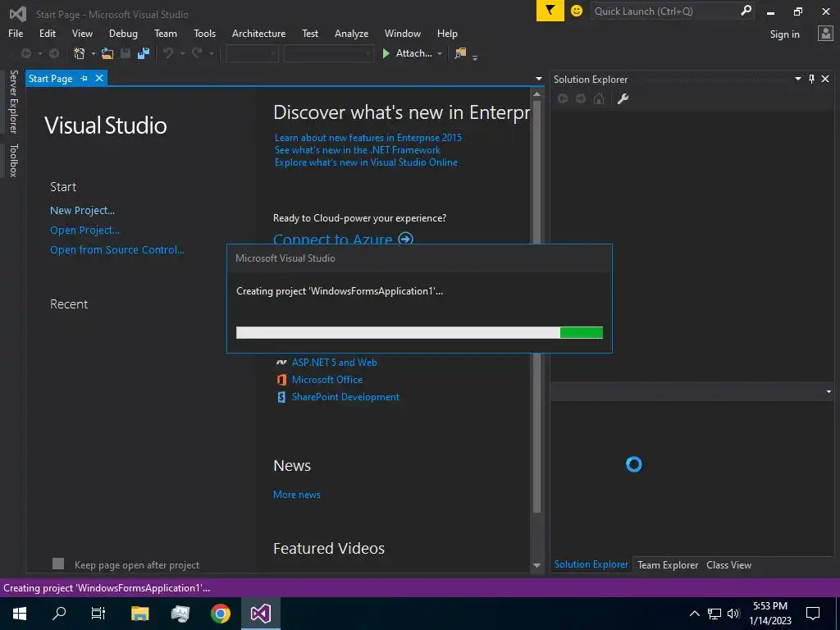This screenshot has height=630, width=840.
Task: Click the account avatar icon beside Sign in
Action: coord(825,34)
